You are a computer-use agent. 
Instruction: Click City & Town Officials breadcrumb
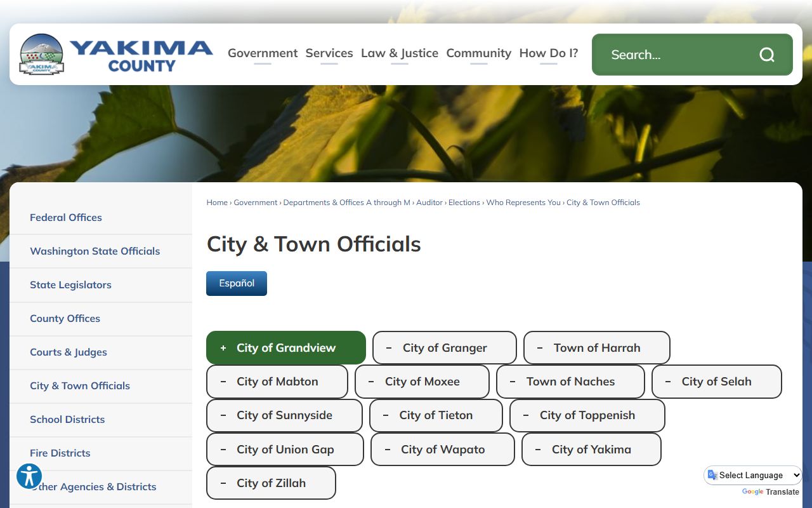[x=603, y=203]
